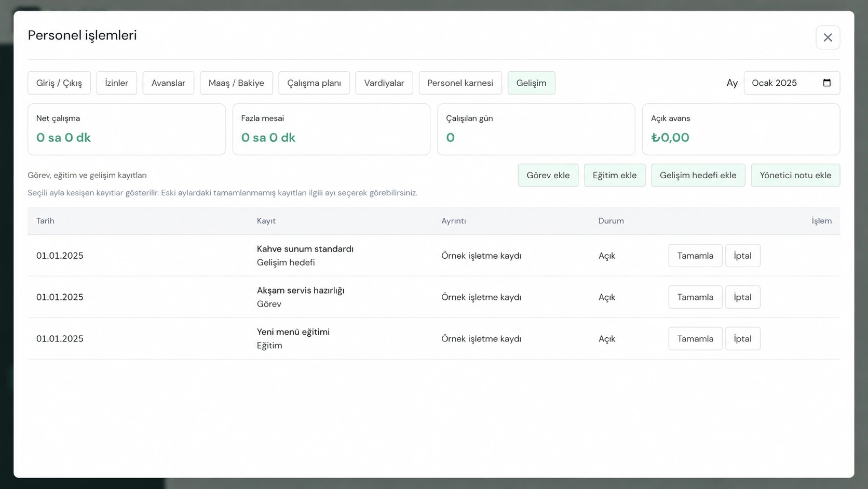The width and height of the screenshot is (868, 489).
Task: Switch to the Giriş / Çıkış tab
Action: 59,83
